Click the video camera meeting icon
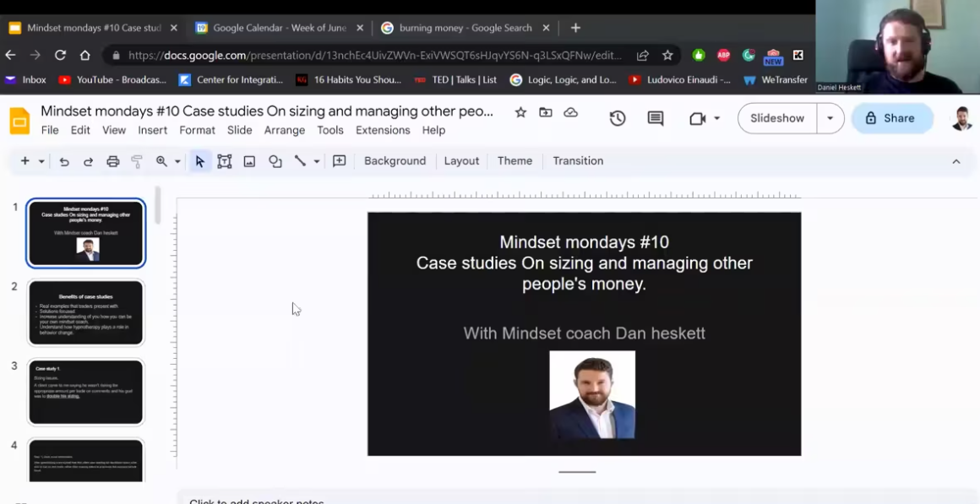Screen dimensions: 980x504 (x=697, y=118)
